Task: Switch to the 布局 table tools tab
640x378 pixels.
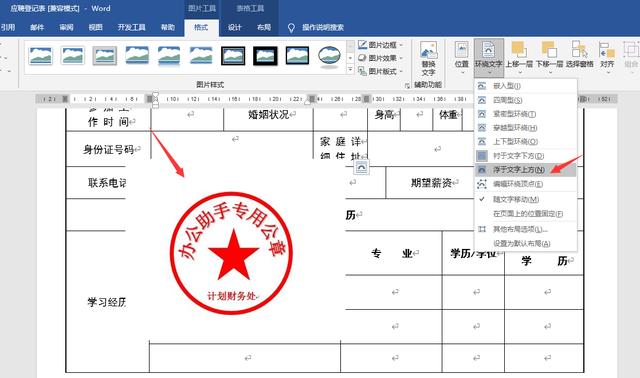Action: 264,27
